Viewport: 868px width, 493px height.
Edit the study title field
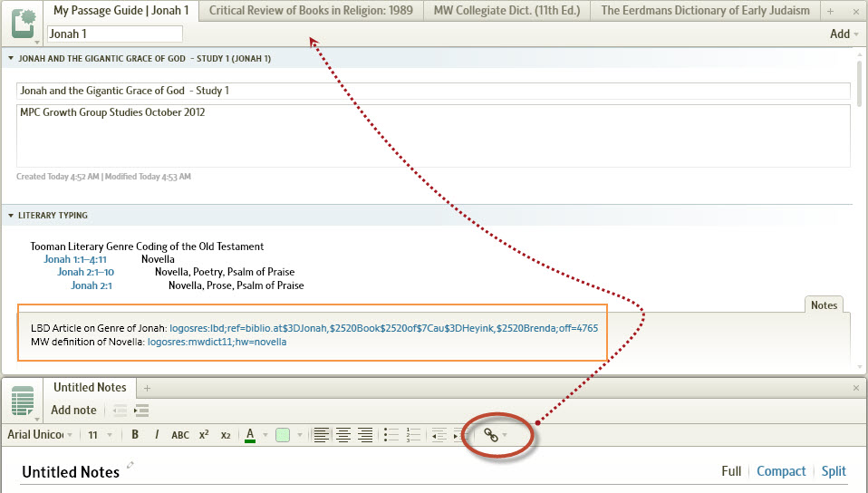click(433, 91)
